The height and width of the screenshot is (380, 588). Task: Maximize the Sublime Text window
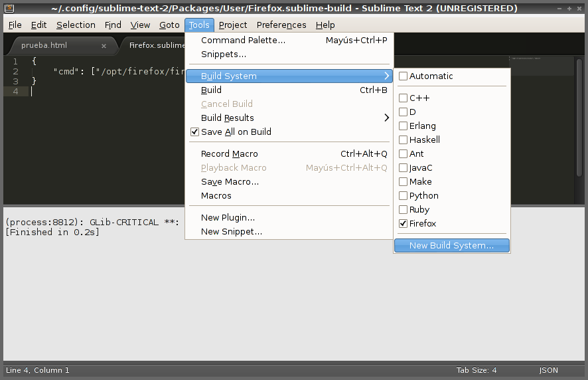coord(569,8)
